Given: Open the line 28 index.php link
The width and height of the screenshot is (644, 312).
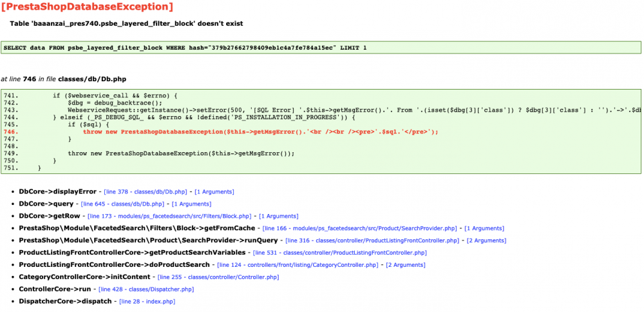Looking at the screenshot, I should (147, 302).
